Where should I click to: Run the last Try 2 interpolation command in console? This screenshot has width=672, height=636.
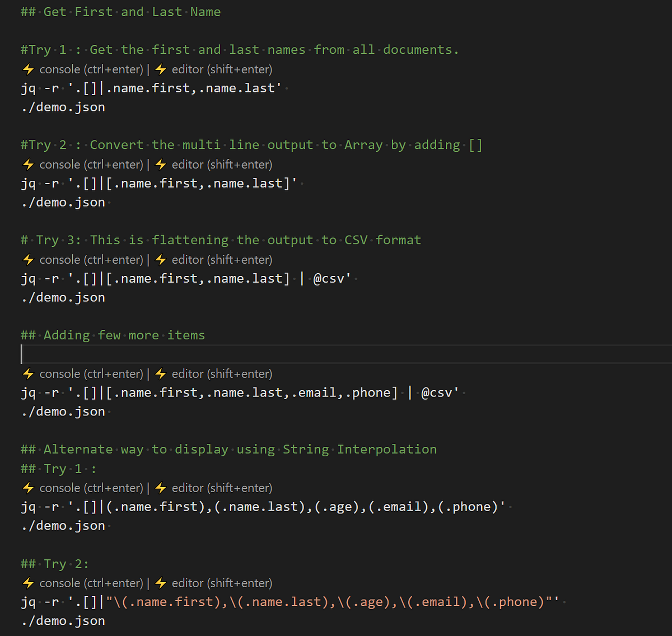83,583
